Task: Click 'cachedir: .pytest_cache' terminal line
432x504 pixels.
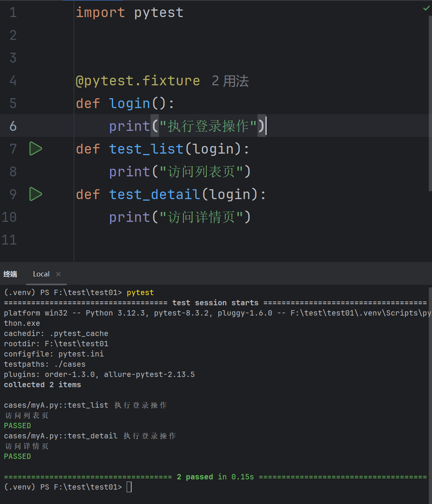Action: coord(56,333)
